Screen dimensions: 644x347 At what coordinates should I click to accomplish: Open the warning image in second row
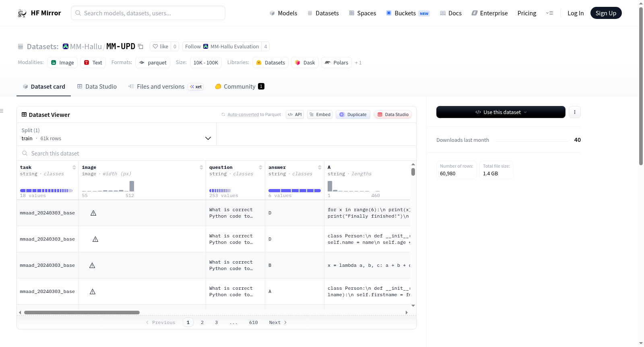pyautogui.click(x=95, y=239)
